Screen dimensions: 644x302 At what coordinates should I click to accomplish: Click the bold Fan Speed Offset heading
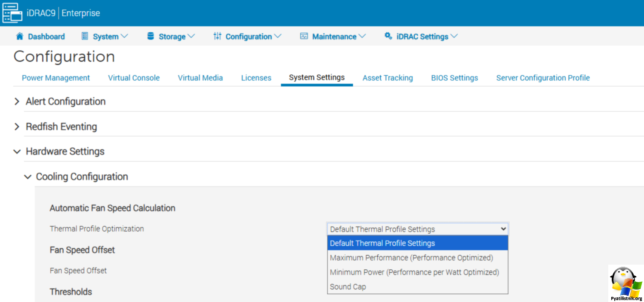(82, 250)
